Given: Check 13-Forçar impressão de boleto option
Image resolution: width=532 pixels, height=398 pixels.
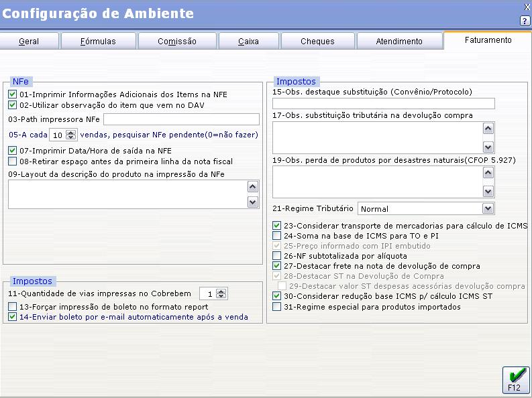Looking at the screenshot, I should (13, 307).
